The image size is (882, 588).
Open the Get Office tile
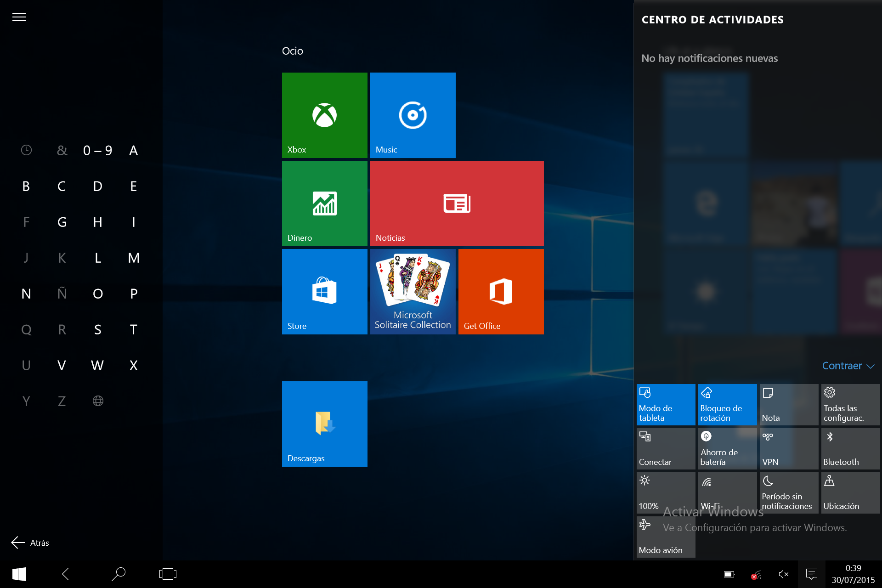coord(500,291)
